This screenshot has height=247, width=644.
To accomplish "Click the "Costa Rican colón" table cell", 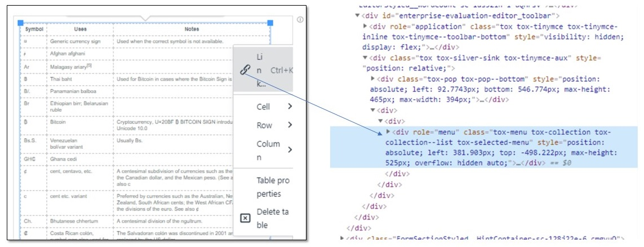I will tap(80, 233).
